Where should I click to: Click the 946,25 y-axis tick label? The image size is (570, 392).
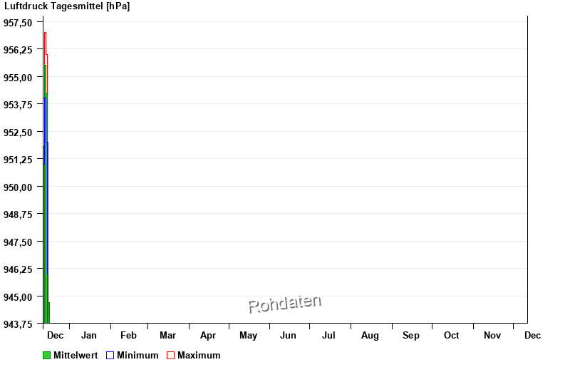[18, 269]
